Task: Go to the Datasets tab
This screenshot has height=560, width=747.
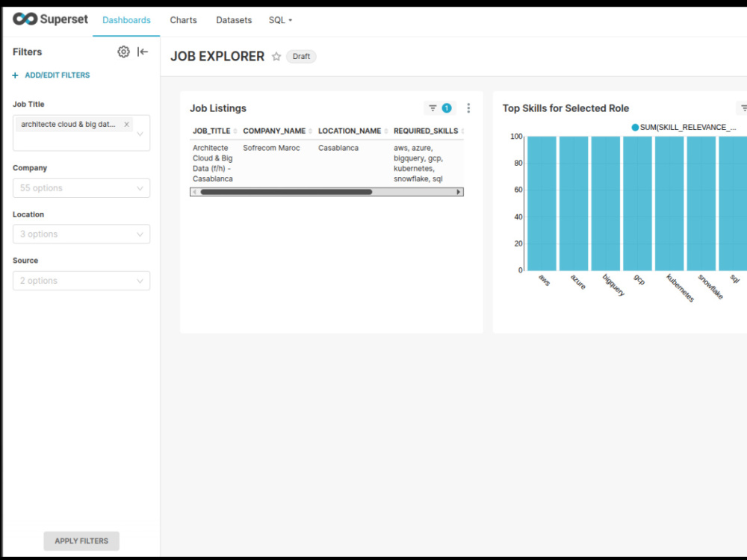Action: (x=234, y=20)
